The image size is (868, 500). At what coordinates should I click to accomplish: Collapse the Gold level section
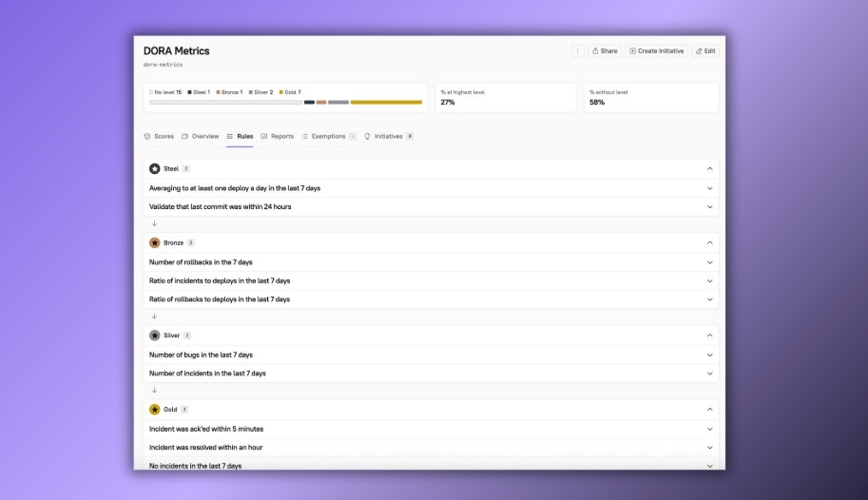[x=709, y=410]
